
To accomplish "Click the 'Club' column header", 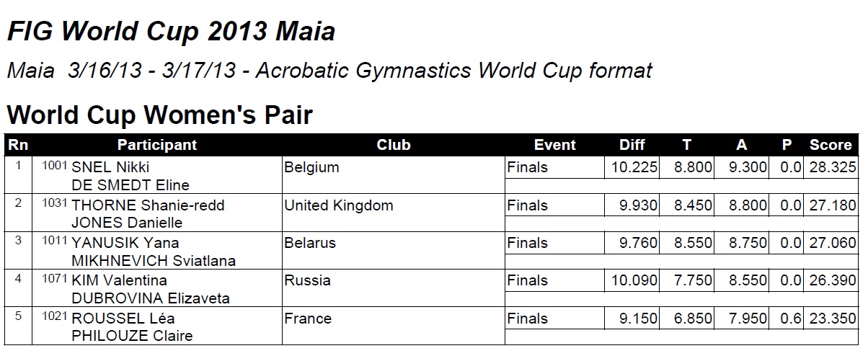I will coord(393,145).
